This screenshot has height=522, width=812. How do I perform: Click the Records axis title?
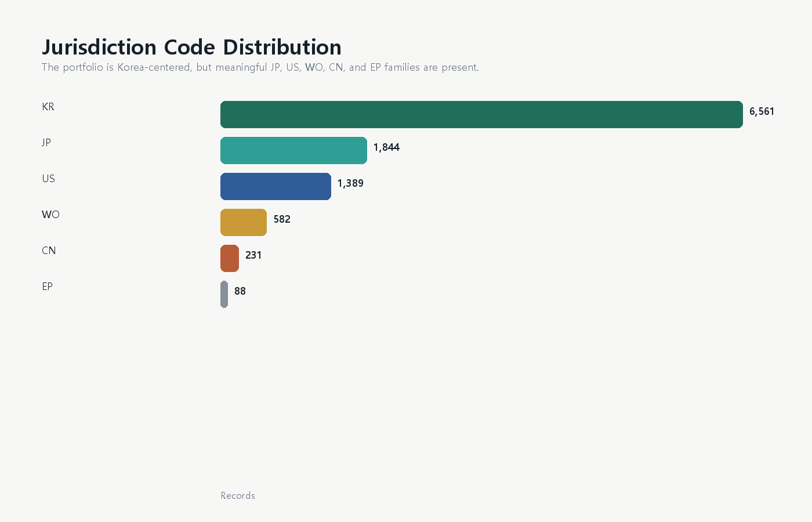(238, 495)
